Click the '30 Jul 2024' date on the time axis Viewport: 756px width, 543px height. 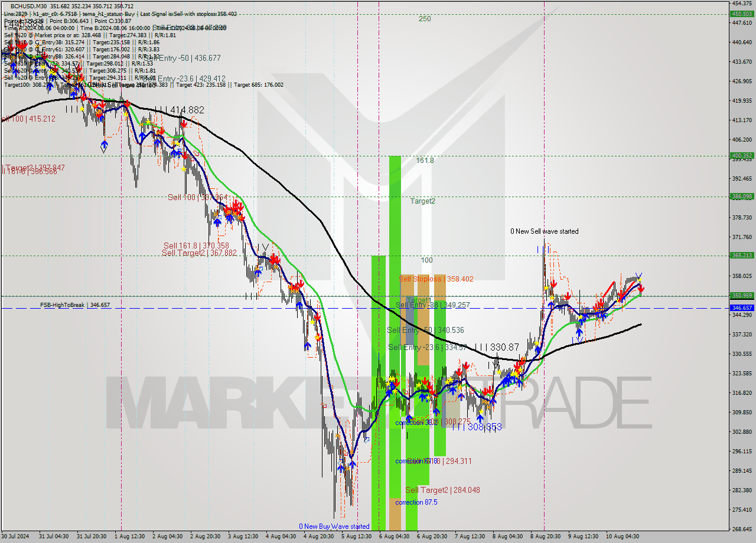click(x=16, y=537)
